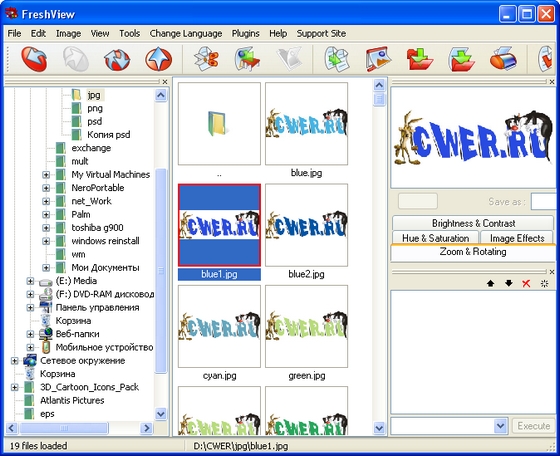Switch to the Brightness & Contrast tab

click(473, 223)
